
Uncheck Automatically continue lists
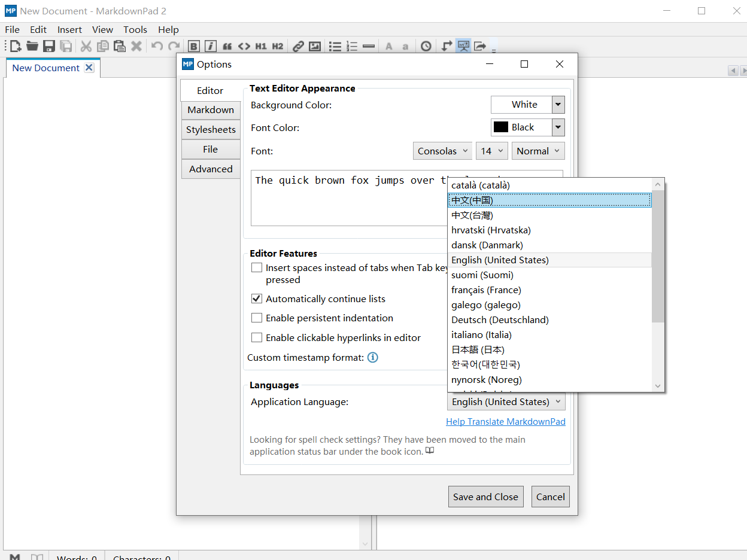click(x=257, y=299)
